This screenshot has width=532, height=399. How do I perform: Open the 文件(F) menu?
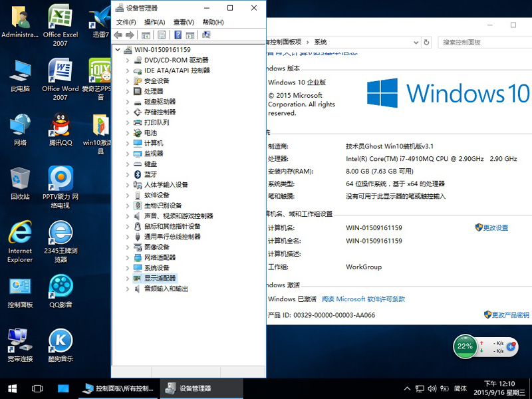[126, 23]
